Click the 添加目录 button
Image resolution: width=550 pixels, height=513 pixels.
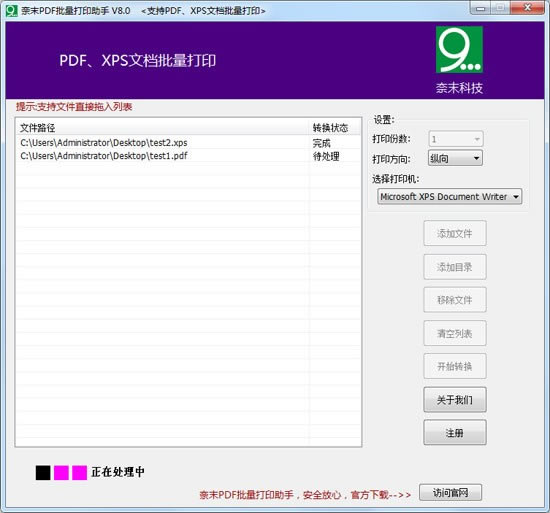click(455, 267)
